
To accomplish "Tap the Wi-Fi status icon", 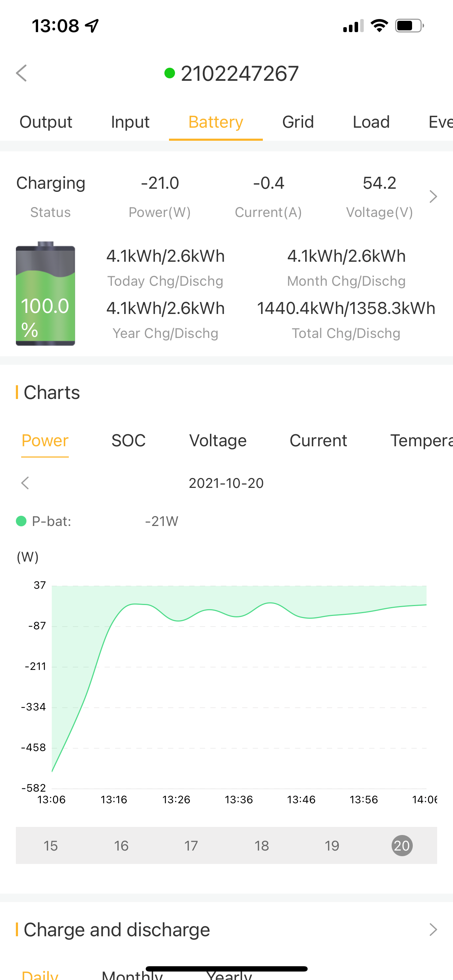I will pos(379,26).
